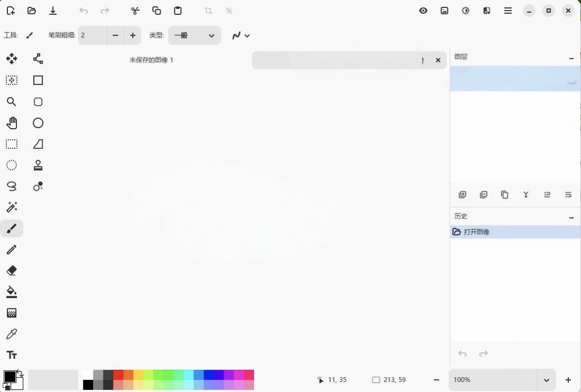The image size is (581, 392).
Task: Click the Add New Layer icon
Action: point(462,195)
